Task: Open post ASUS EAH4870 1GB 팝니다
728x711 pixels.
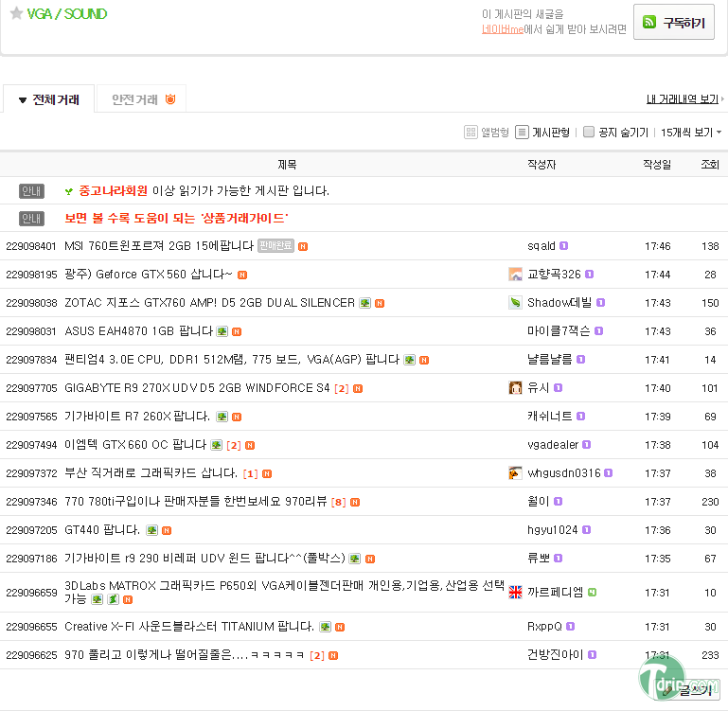Action: point(138,331)
